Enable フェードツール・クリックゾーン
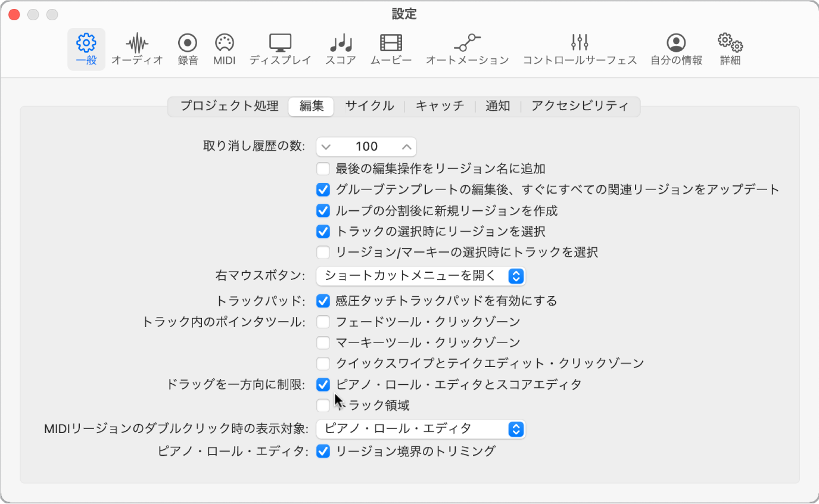Viewport: 819px width, 504px height. pyautogui.click(x=323, y=321)
